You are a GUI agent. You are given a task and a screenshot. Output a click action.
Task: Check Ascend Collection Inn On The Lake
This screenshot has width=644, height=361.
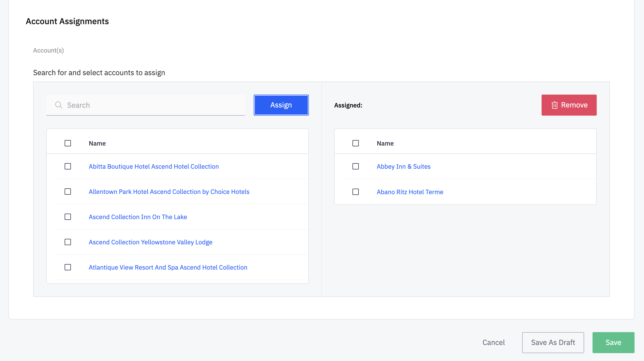click(x=68, y=217)
